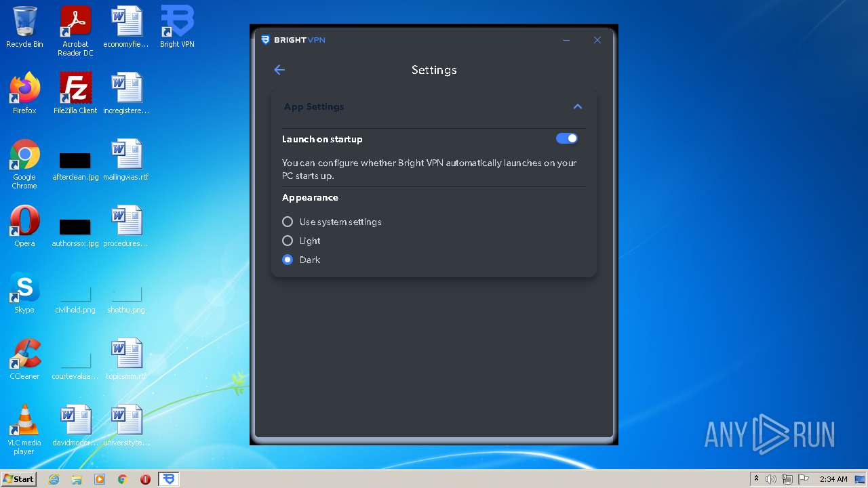Click the App Settings header text
868x488 pixels.
click(x=314, y=106)
